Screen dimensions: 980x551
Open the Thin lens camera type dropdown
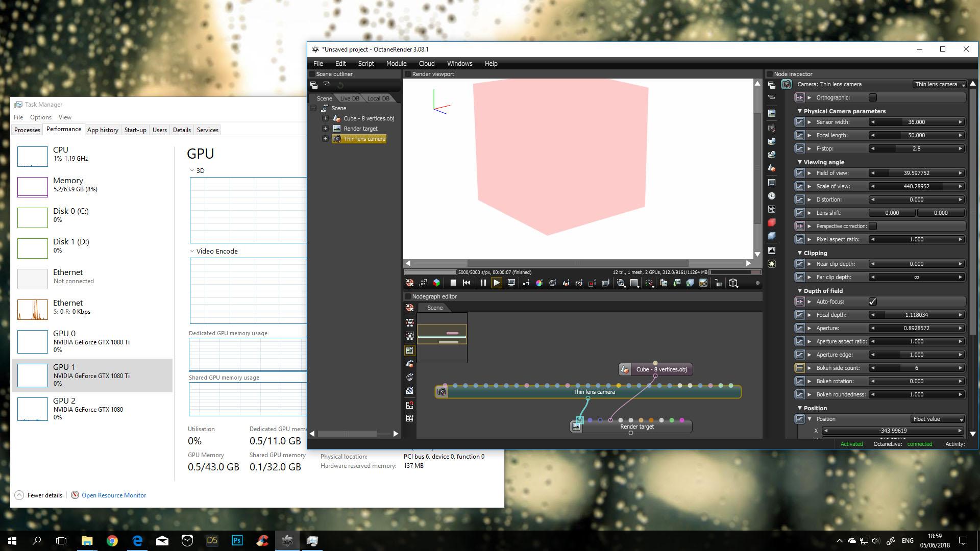940,84
